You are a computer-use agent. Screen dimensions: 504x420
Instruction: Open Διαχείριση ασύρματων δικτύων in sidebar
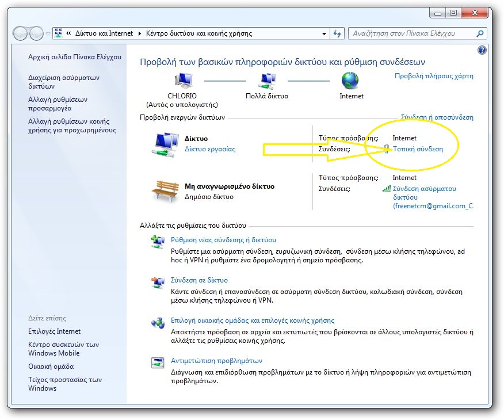pos(64,82)
